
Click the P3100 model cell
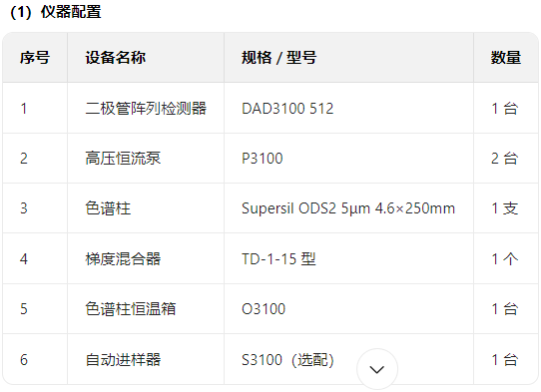tap(348, 159)
